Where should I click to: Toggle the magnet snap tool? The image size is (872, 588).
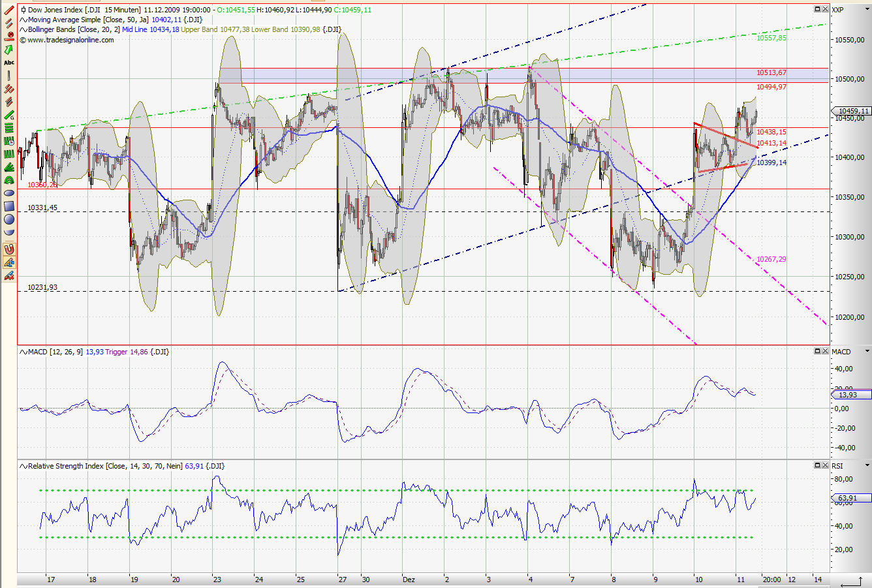9,248
